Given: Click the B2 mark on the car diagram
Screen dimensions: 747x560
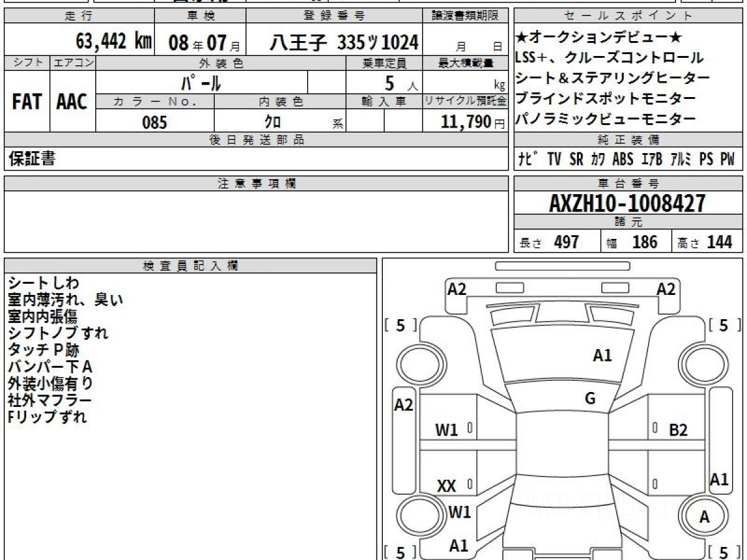Looking at the screenshot, I should pos(678,429).
